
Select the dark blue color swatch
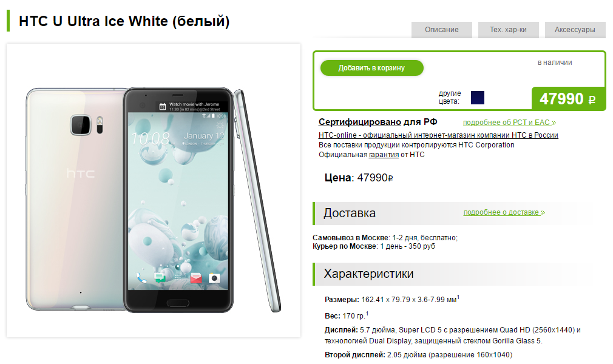pyautogui.click(x=477, y=98)
